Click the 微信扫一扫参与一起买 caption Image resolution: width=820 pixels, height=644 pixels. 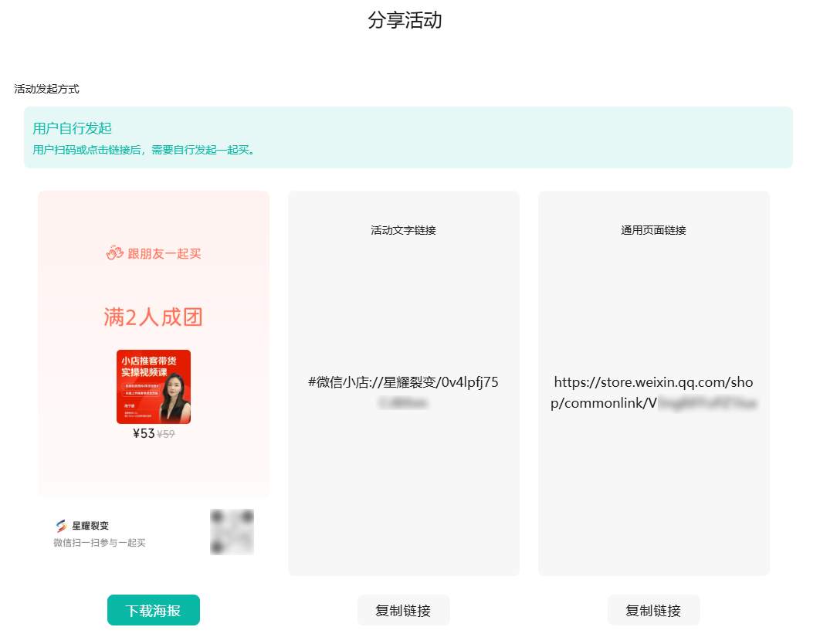(x=99, y=543)
